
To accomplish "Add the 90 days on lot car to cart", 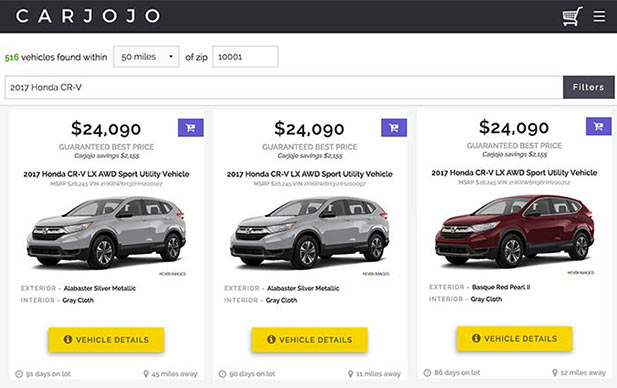I will [394, 127].
